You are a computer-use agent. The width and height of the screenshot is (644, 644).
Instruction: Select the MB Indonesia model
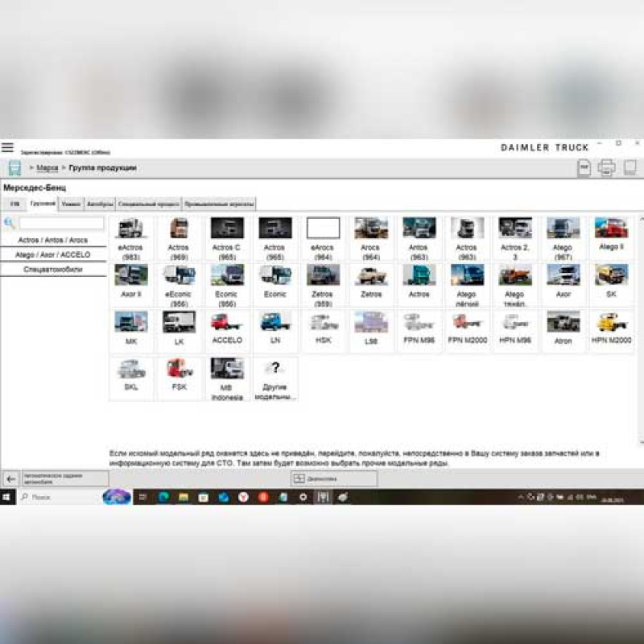[x=227, y=378]
